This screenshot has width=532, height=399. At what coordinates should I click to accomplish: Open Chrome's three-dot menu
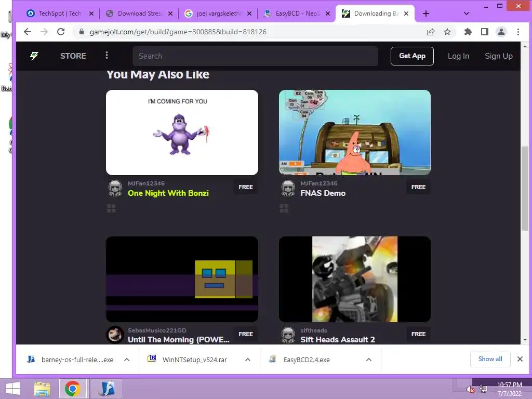pos(518,32)
